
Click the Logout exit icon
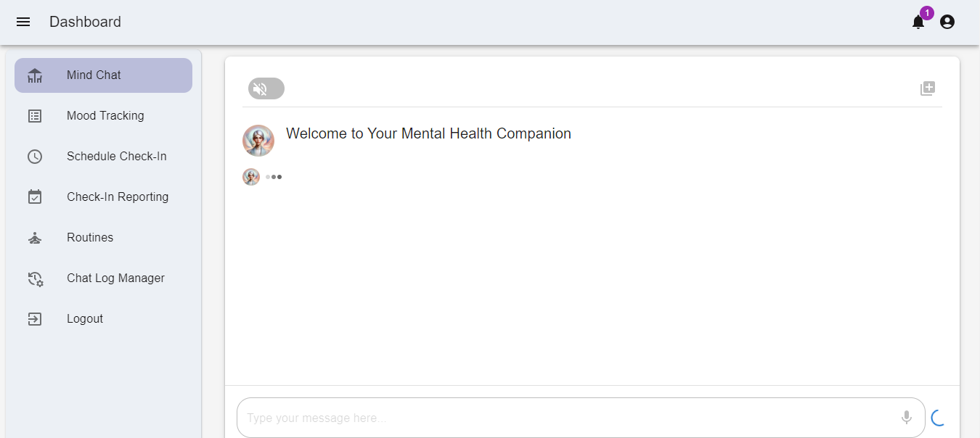35,318
